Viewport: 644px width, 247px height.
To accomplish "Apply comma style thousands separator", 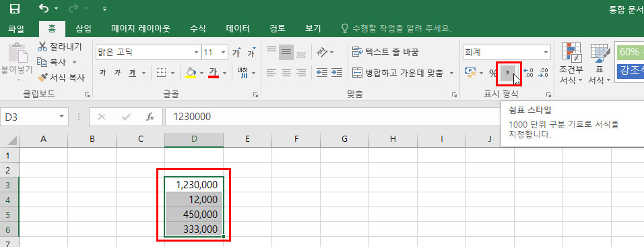I will click(509, 73).
